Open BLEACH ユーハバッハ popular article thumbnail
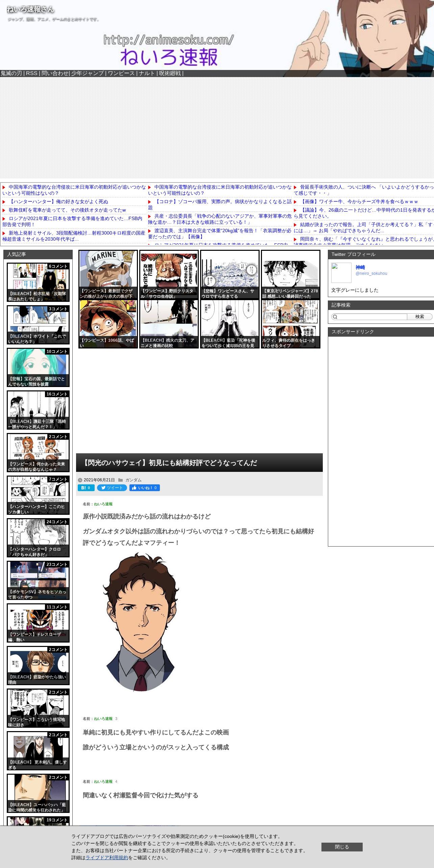Screen dimensions: 434x868 pyautogui.click(x=38, y=793)
